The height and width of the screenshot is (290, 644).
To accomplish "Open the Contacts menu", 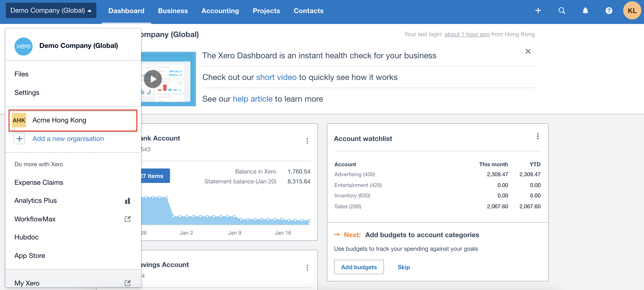I will (308, 11).
